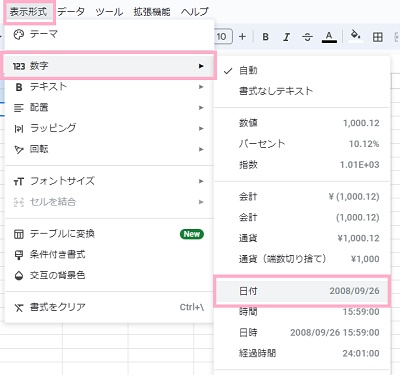This screenshot has height=376, width=400.
Task: Expand the セルを結合 submenu arrow
Action: coord(201,202)
